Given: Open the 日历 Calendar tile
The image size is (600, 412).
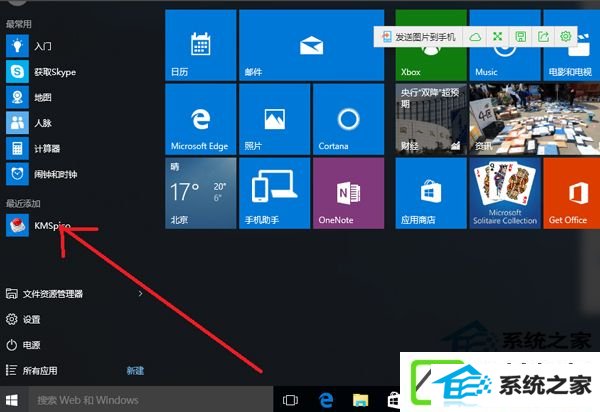Looking at the screenshot, I should pos(201,45).
